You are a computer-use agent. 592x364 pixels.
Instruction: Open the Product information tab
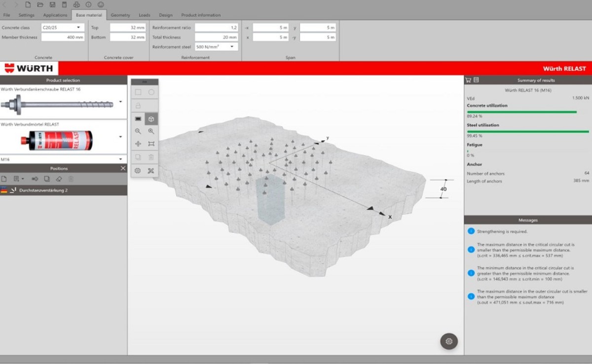pos(201,15)
